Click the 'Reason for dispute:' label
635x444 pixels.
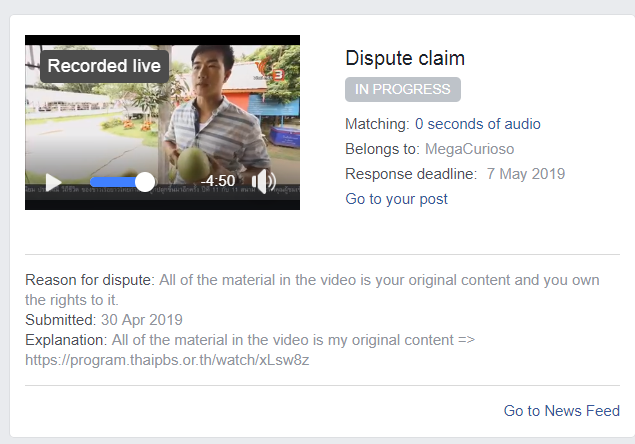tap(90, 280)
